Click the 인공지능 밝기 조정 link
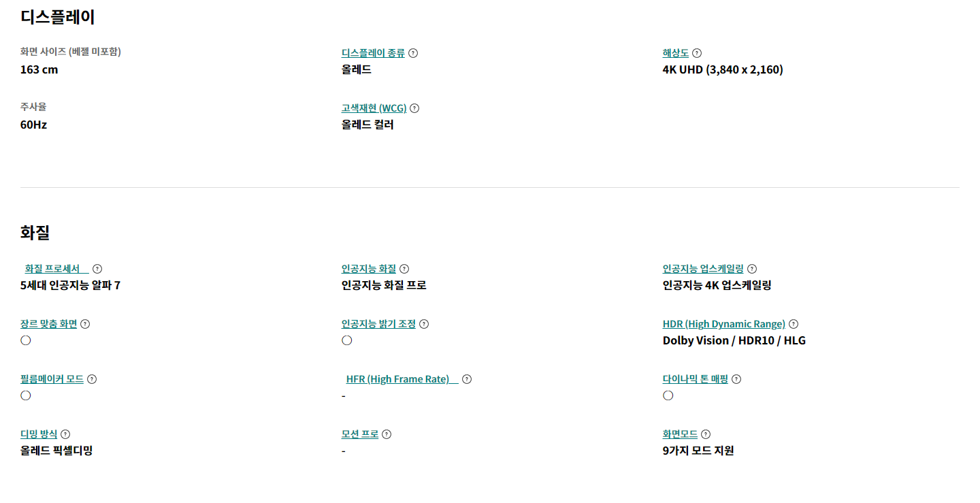Image resolution: width=980 pixels, height=503 pixels. coord(378,324)
